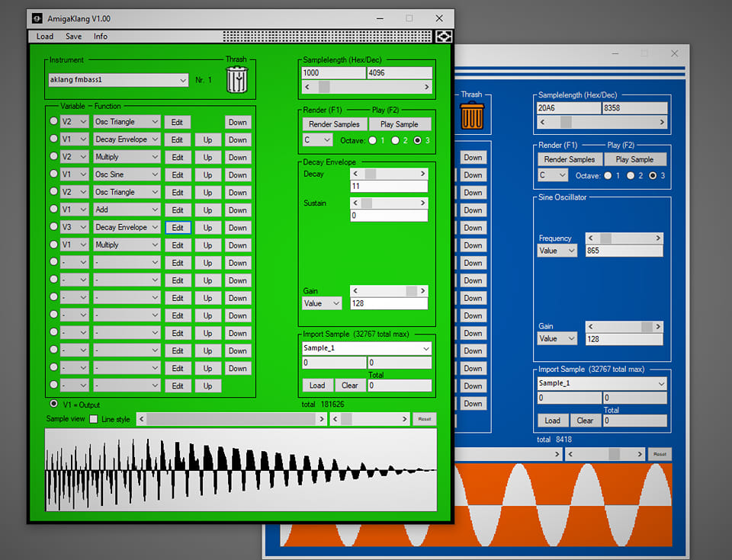Click right arrow of Gain slider
This screenshot has height=560, width=732.
422,291
